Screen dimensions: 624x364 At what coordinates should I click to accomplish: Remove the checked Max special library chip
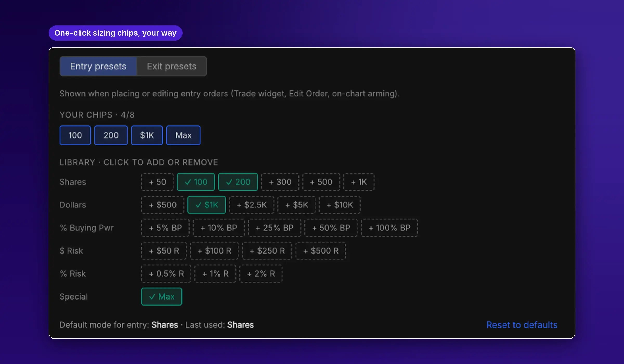(162, 296)
